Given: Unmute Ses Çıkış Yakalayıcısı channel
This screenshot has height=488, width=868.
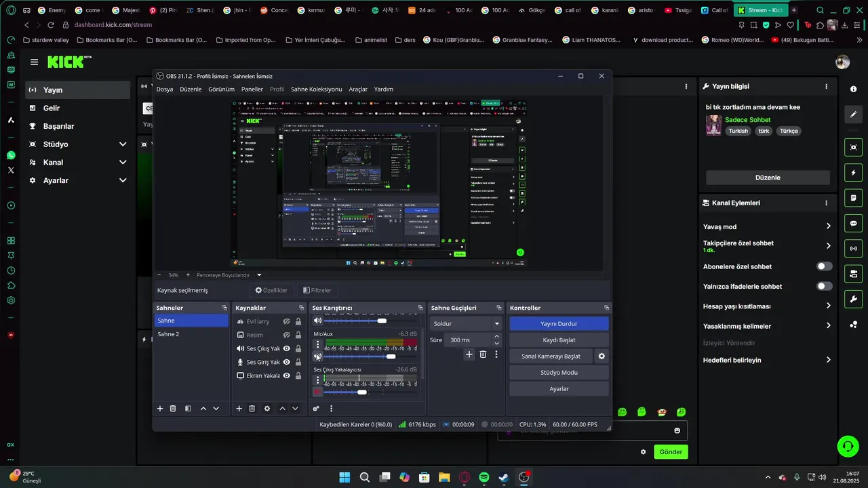Looking at the screenshot, I should [317, 392].
